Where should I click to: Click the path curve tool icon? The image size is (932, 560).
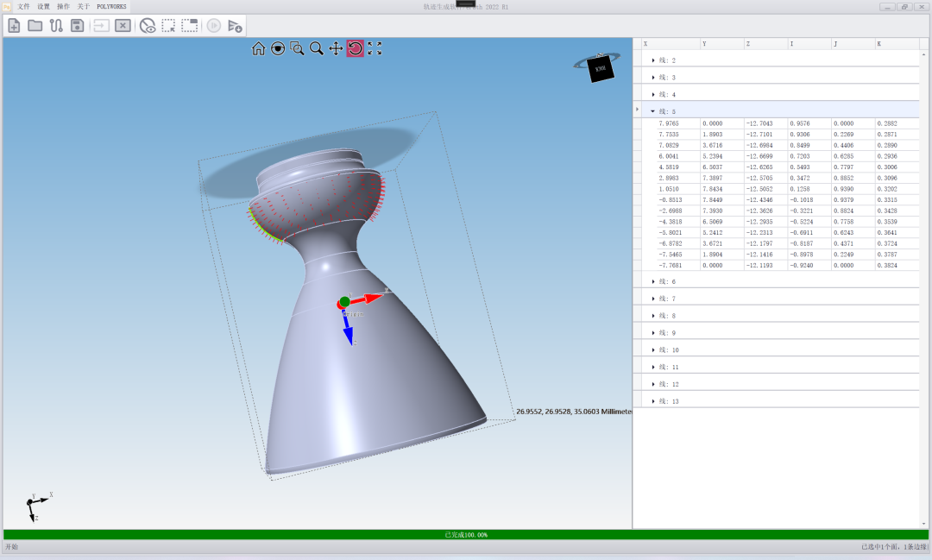[x=56, y=26]
